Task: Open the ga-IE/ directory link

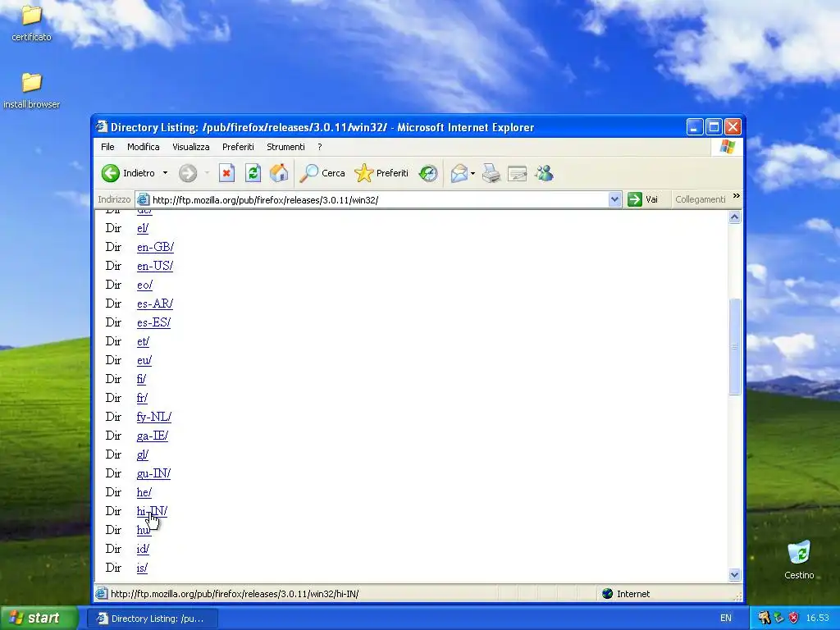Action: pyautogui.click(x=153, y=436)
